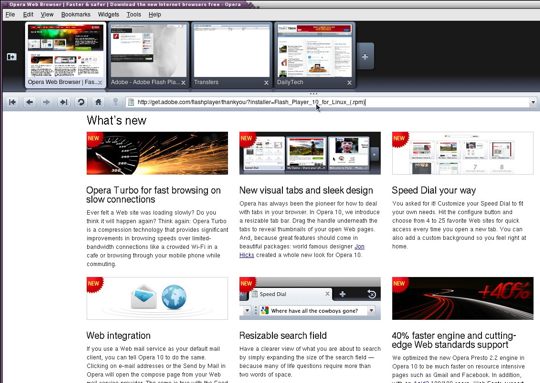Click the +40% faster engine image

463,298
